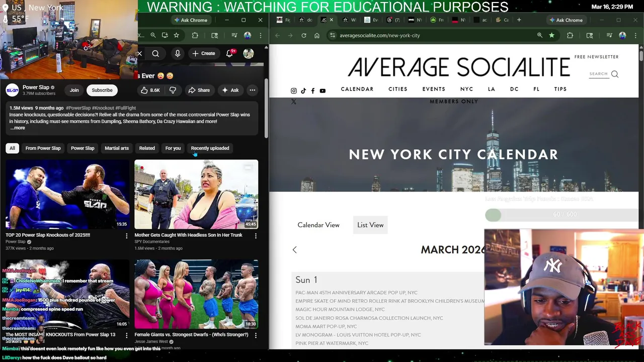This screenshot has height=362, width=644.
Task: Click the site search magnifier on Average Socialite
Action: coord(615,74)
